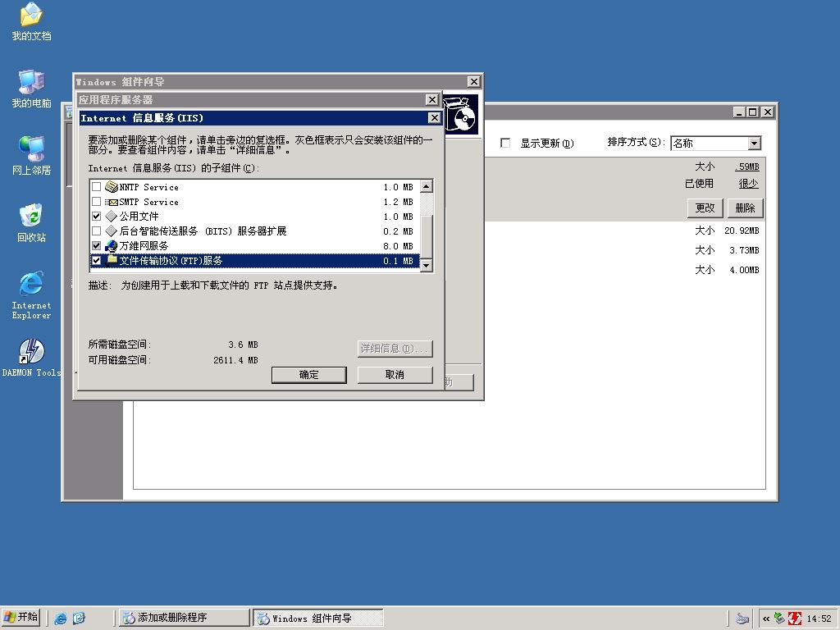The height and width of the screenshot is (630, 840).
Task: Open the 开始 Start menu
Action: [x=21, y=618]
